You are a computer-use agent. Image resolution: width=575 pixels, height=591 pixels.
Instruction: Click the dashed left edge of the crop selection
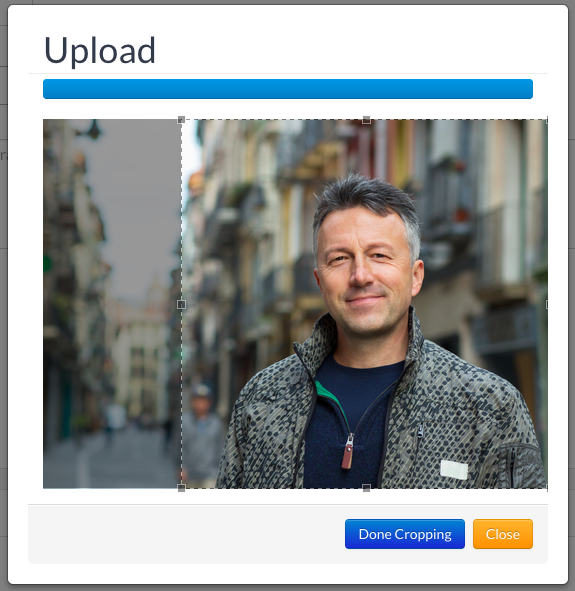pos(182,211)
